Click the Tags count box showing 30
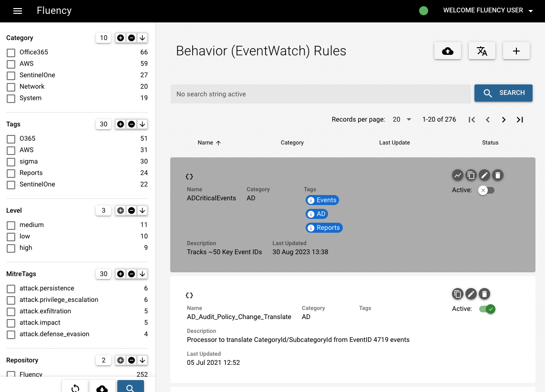 click(103, 124)
